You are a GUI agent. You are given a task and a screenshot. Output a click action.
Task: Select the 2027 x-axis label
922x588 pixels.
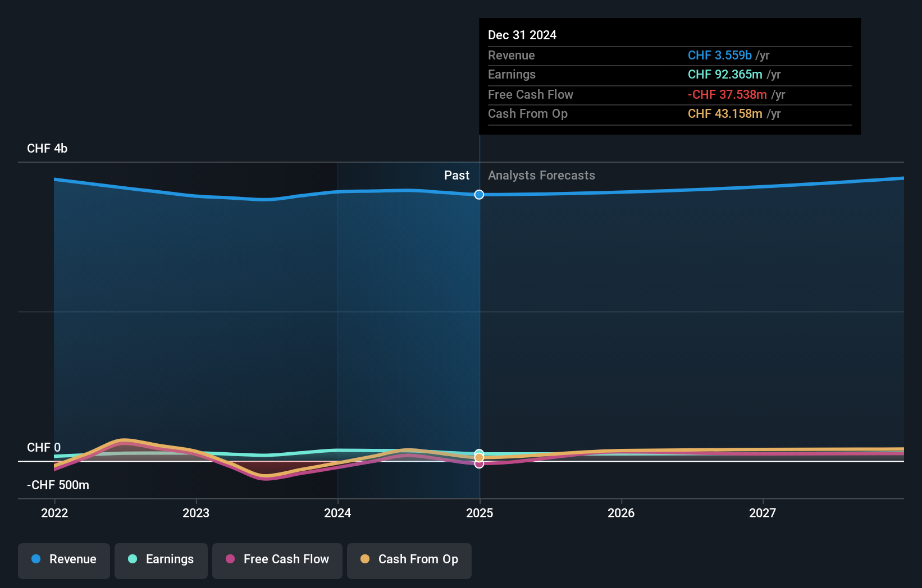(763, 513)
